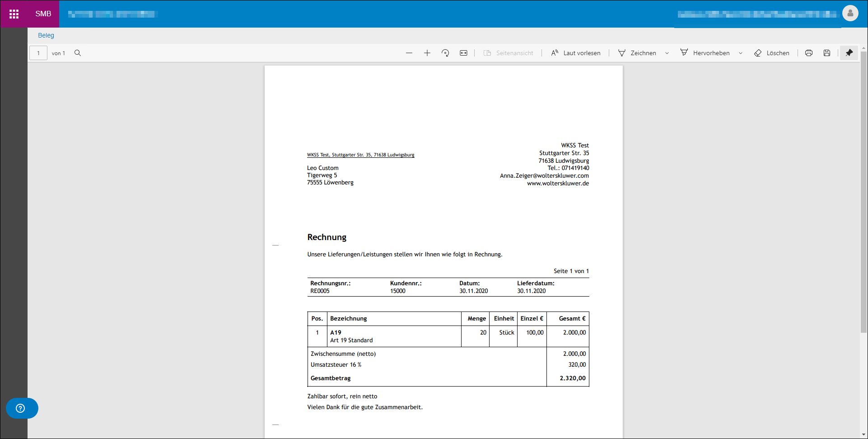Fit the page to width

[463, 53]
